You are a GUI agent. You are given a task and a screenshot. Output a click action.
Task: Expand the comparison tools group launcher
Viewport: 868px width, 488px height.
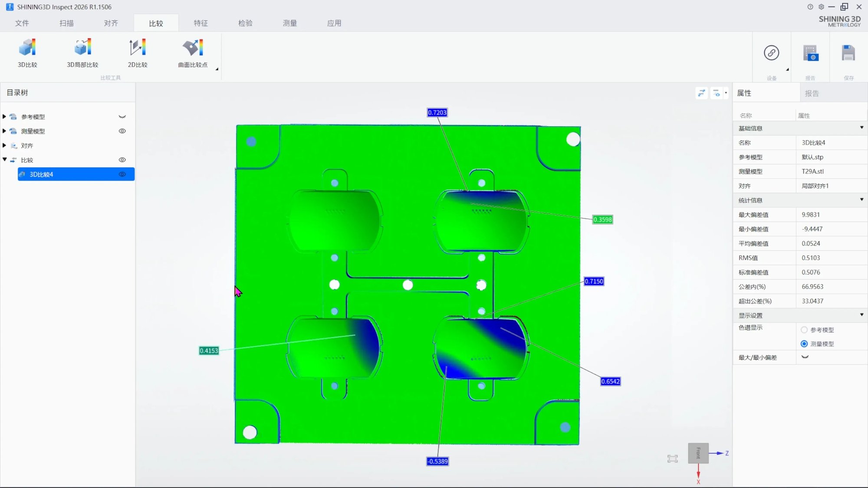point(217,69)
